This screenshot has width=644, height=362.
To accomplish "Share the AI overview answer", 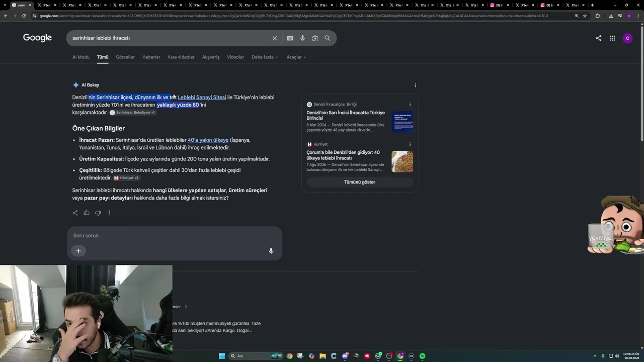I will pos(75,213).
